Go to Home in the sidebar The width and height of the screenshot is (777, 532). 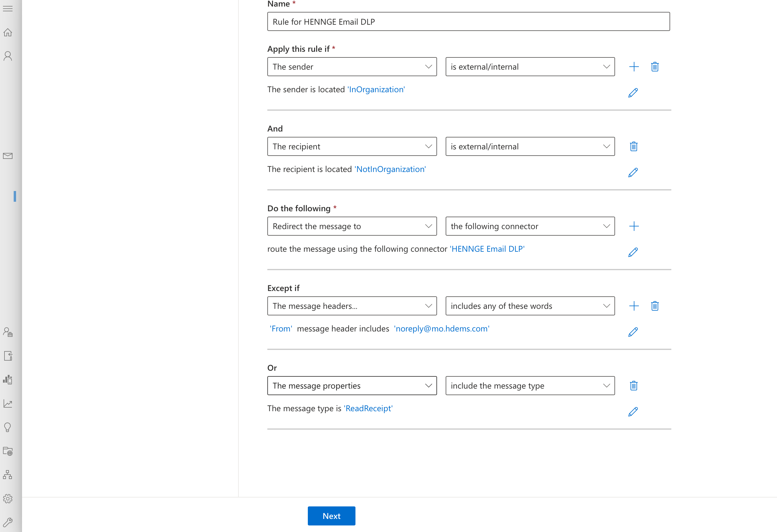8,32
